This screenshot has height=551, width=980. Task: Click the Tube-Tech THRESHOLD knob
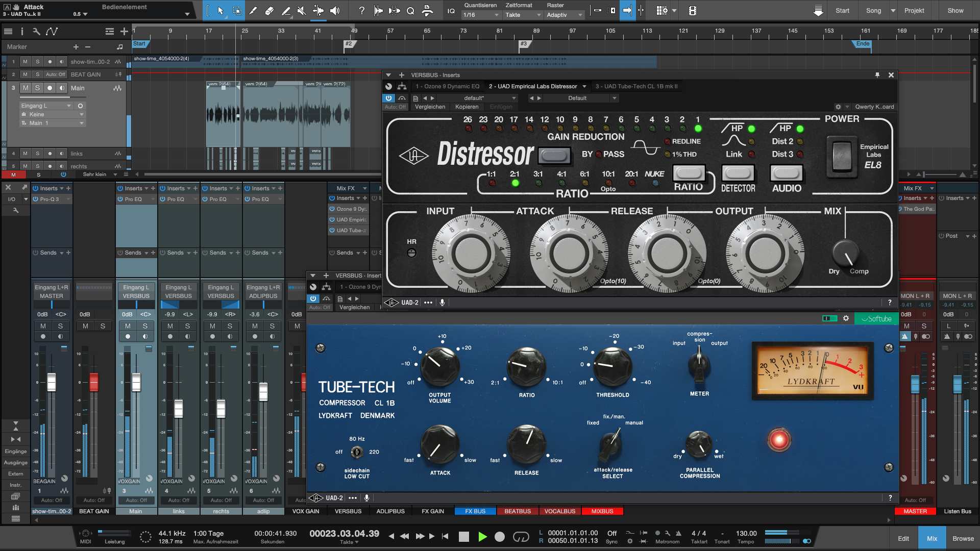(612, 367)
